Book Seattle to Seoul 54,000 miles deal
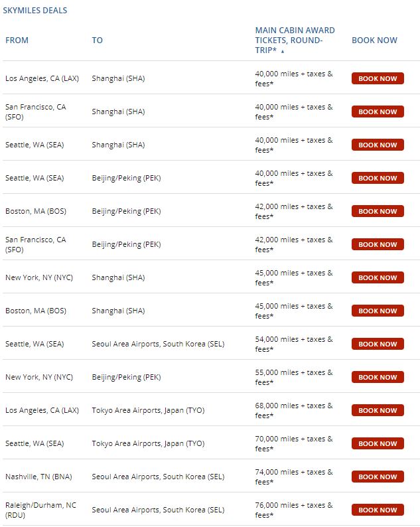The image size is (420, 527). tap(378, 344)
